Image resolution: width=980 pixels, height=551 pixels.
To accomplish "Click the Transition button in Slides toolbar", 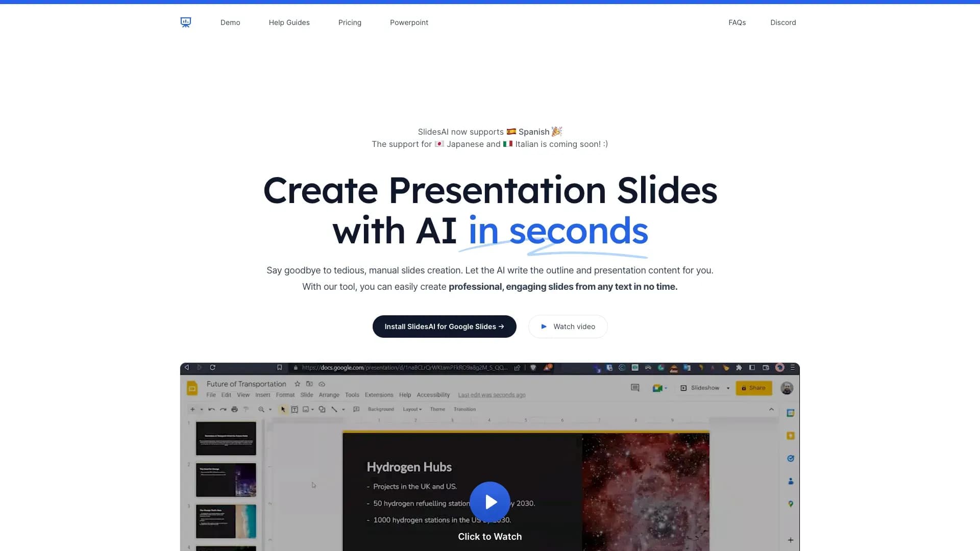I will [464, 409].
